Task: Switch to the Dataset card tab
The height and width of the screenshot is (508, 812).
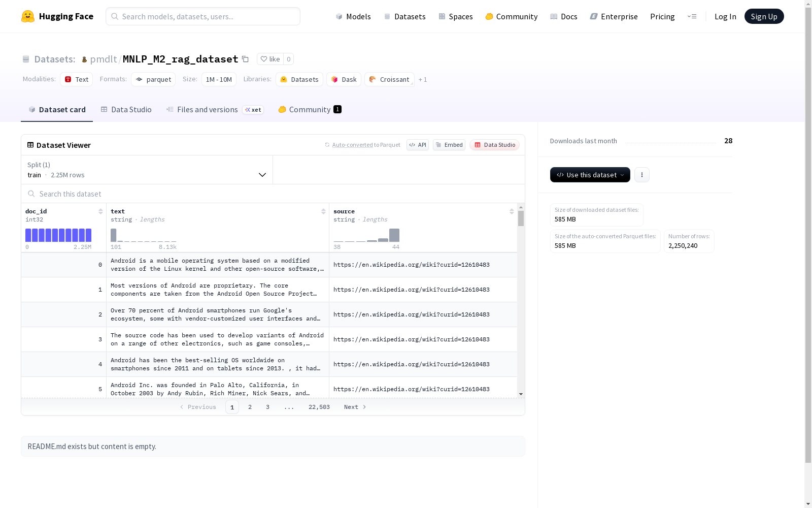Action: tap(57, 110)
